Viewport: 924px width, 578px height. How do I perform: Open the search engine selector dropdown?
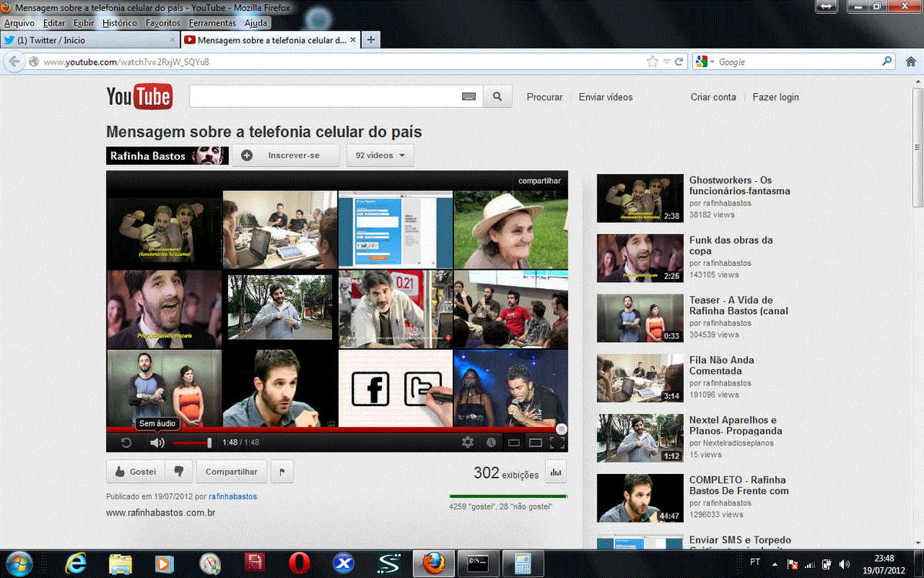[705, 62]
